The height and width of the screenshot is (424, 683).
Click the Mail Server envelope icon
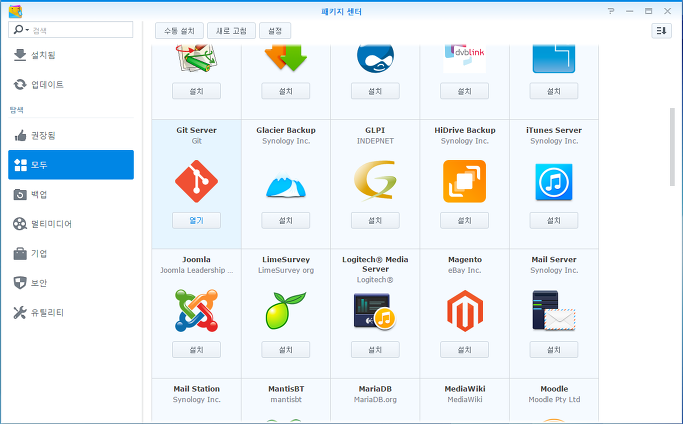[x=554, y=310]
